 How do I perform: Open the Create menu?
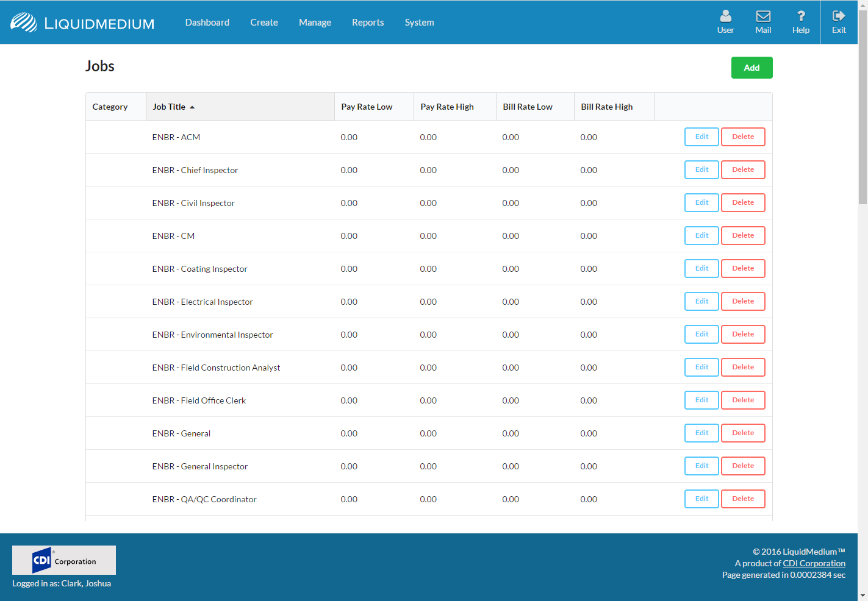coord(264,23)
